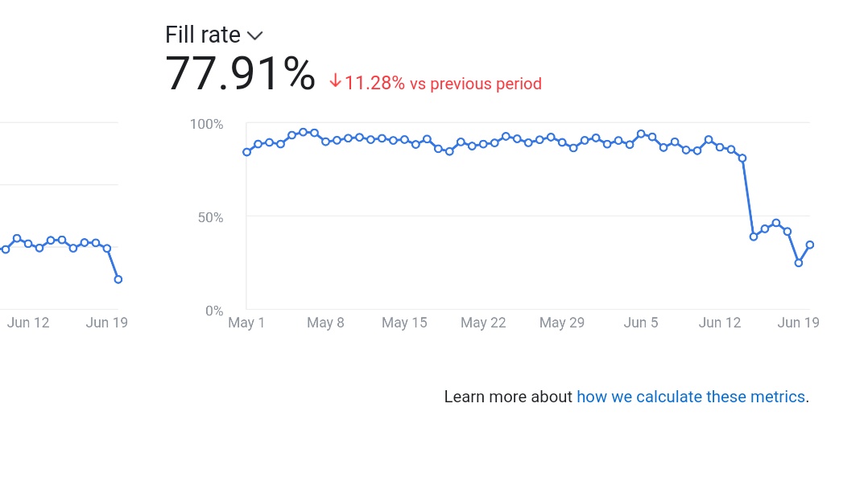Click the May 8 x-axis label
Image resolution: width=868 pixels, height=494 pixels.
[x=325, y=323]
